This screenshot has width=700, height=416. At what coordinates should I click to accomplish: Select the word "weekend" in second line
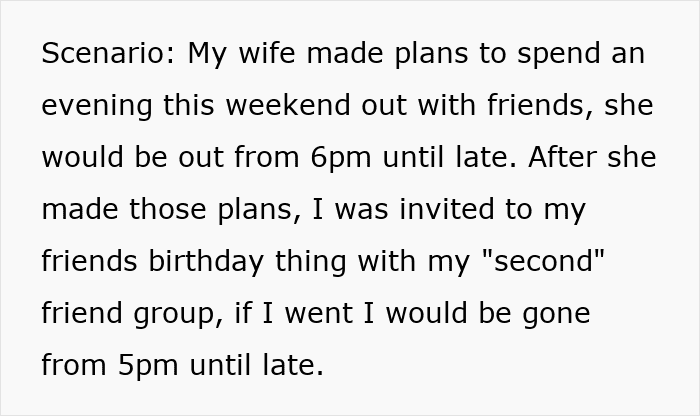pyautogui.click(x=288, y=105)
